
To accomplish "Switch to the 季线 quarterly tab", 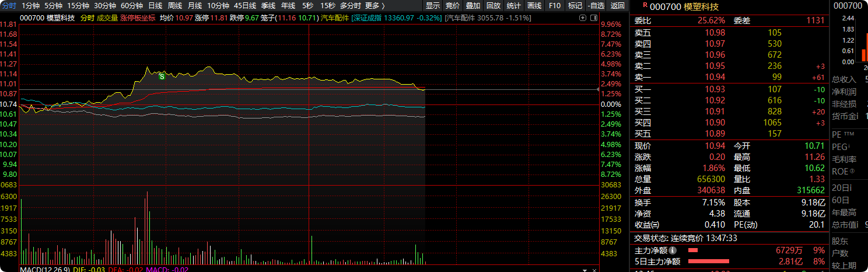I will 268,5.
